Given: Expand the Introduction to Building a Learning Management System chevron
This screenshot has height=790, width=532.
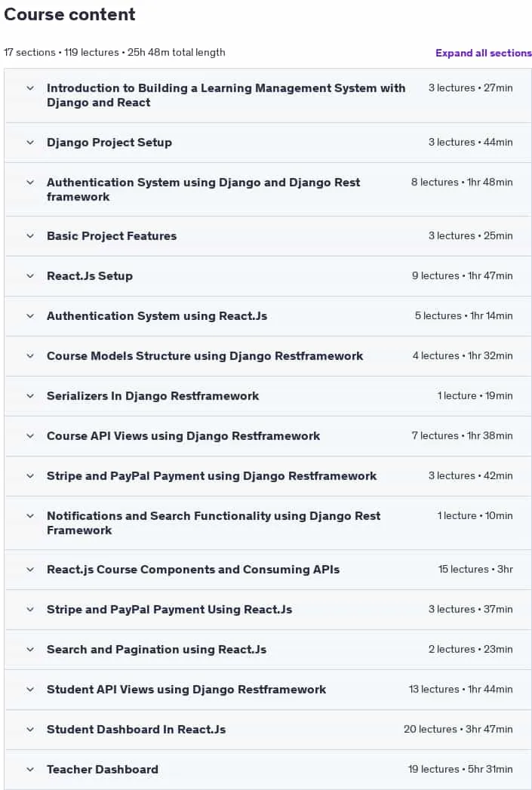Looking at the screenshot, I should pyautogui.click(x=30, y=88).
